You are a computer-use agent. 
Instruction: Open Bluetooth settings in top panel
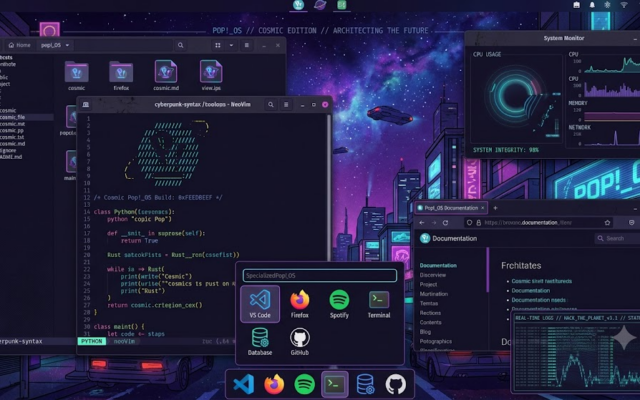[607, 5]
